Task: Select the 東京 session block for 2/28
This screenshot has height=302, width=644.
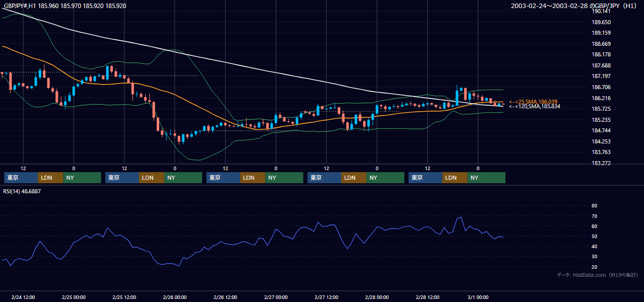Action: (426, 178)
